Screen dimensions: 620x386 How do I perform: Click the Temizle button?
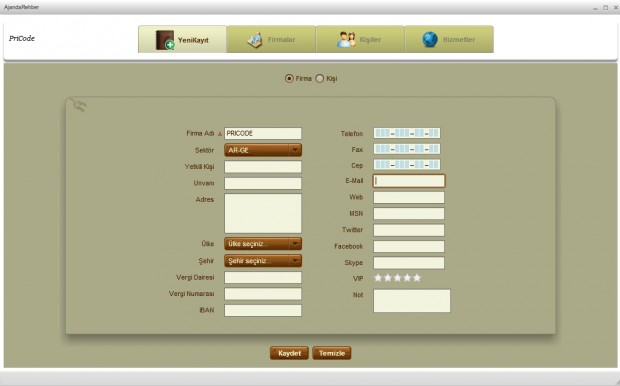(x=332, y=353)
